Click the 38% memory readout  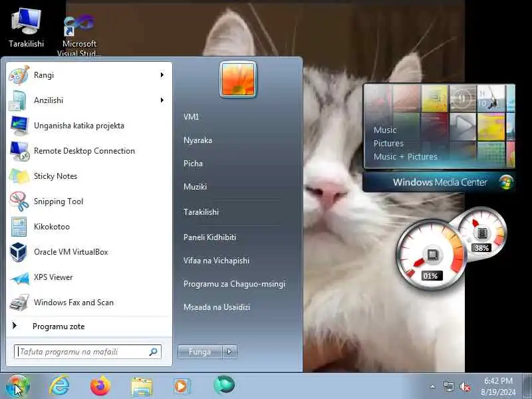[481, 248]
